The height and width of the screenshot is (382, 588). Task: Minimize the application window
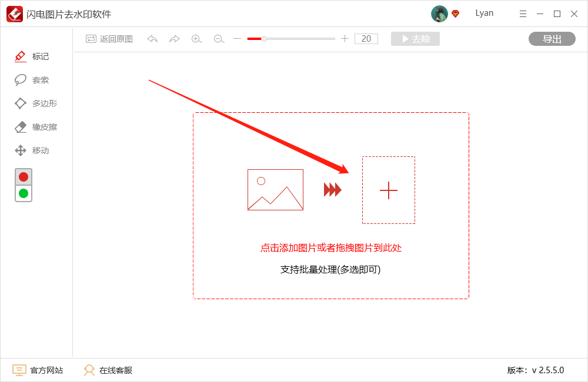tap(540, 14)
